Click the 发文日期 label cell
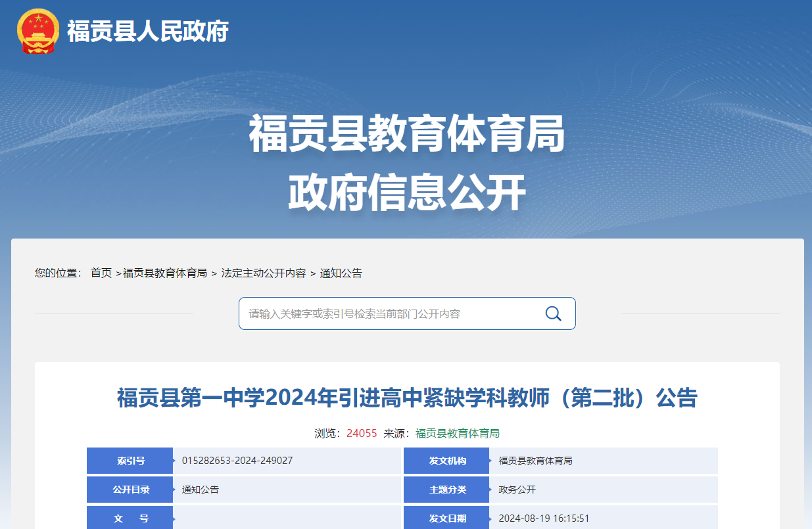Viewport: 812px width, 529px height. [446, 518]
